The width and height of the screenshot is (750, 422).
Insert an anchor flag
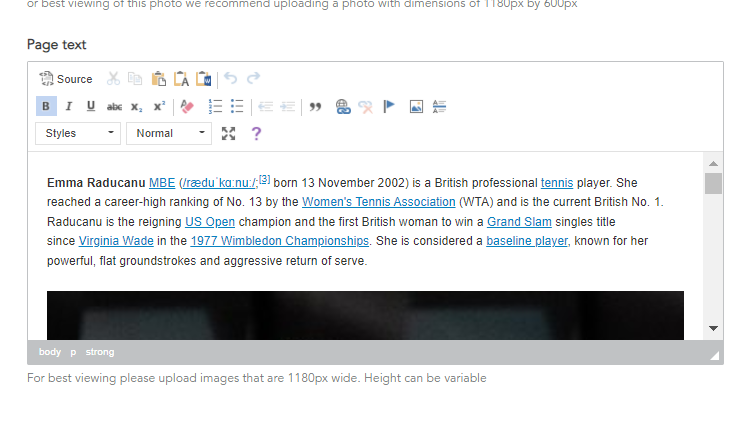tap(389, 106)
